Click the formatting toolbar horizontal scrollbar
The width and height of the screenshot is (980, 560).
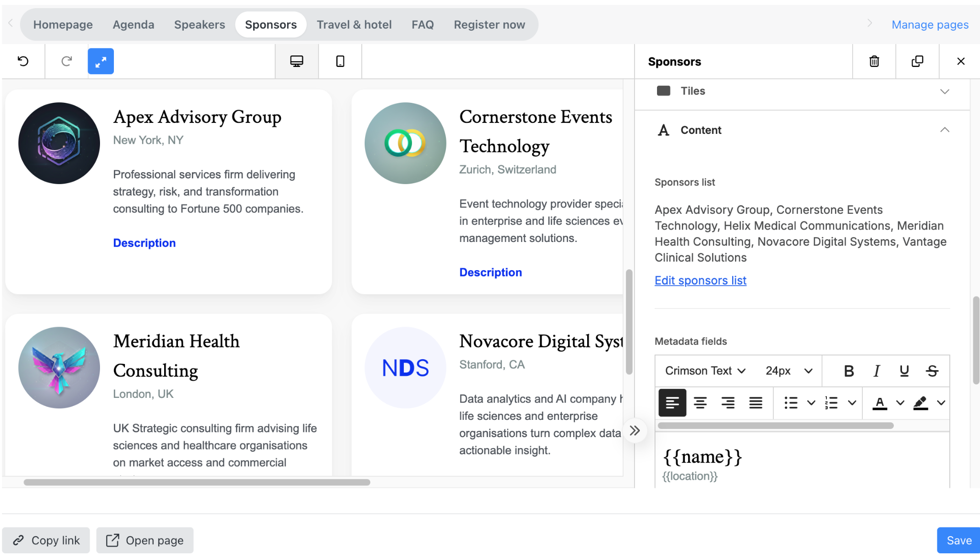click(776, 426)
